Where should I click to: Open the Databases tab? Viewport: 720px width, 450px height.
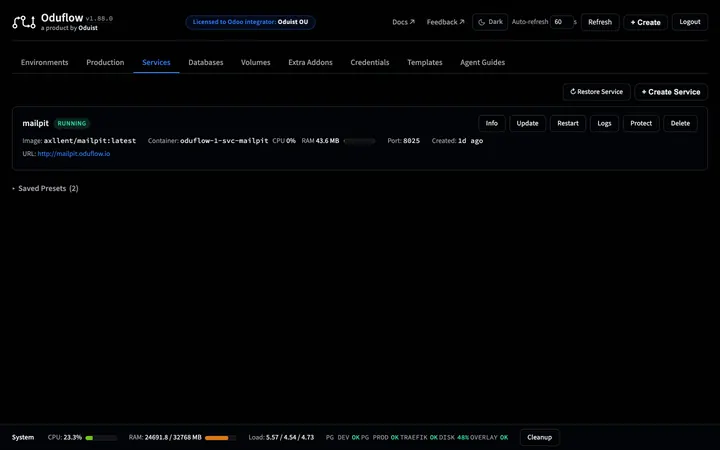206,62
